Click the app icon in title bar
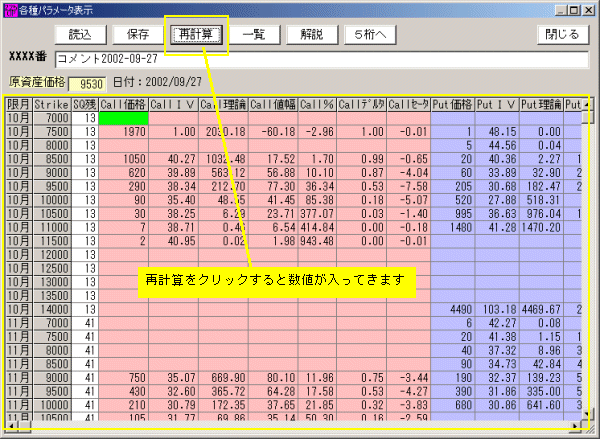The height and width of the screenshot is (439, 600). [x=11, y=10]
